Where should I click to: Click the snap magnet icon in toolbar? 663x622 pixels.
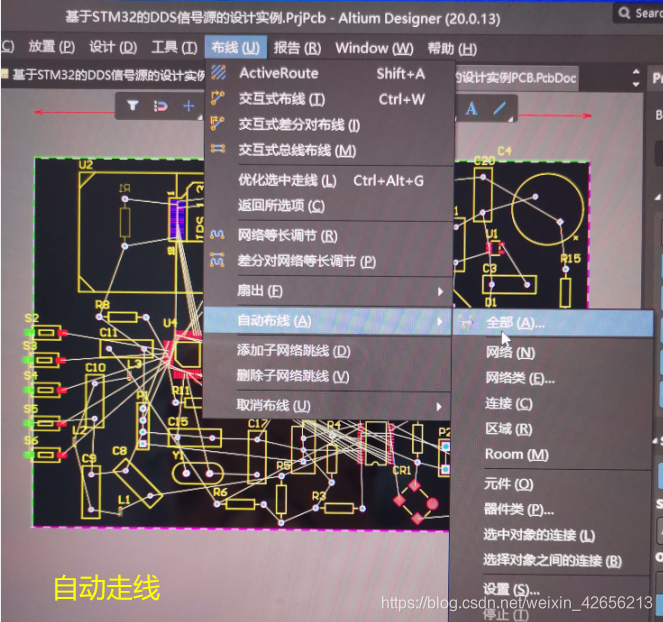(x=160, y=106)
